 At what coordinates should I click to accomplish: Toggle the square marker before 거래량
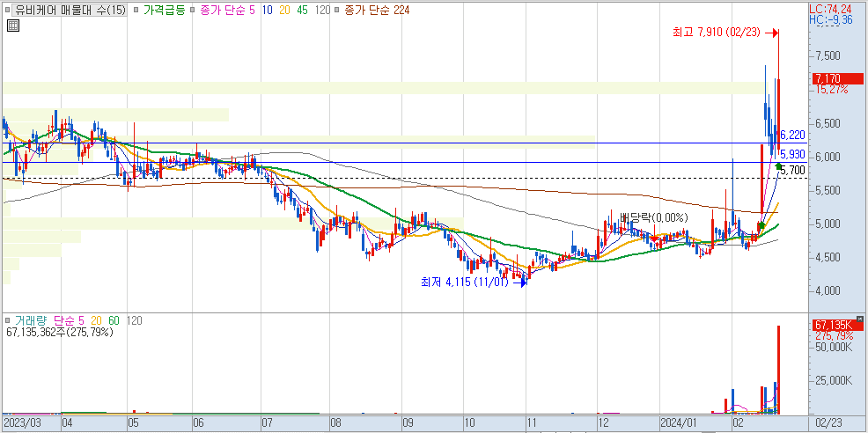(x=7, y=320)
